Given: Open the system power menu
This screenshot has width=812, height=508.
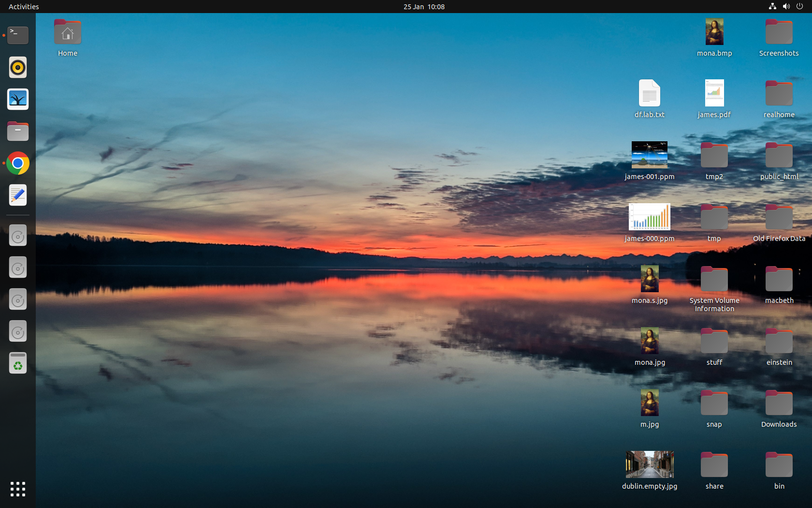Looking at the screenshot, I should click(799, 7).
